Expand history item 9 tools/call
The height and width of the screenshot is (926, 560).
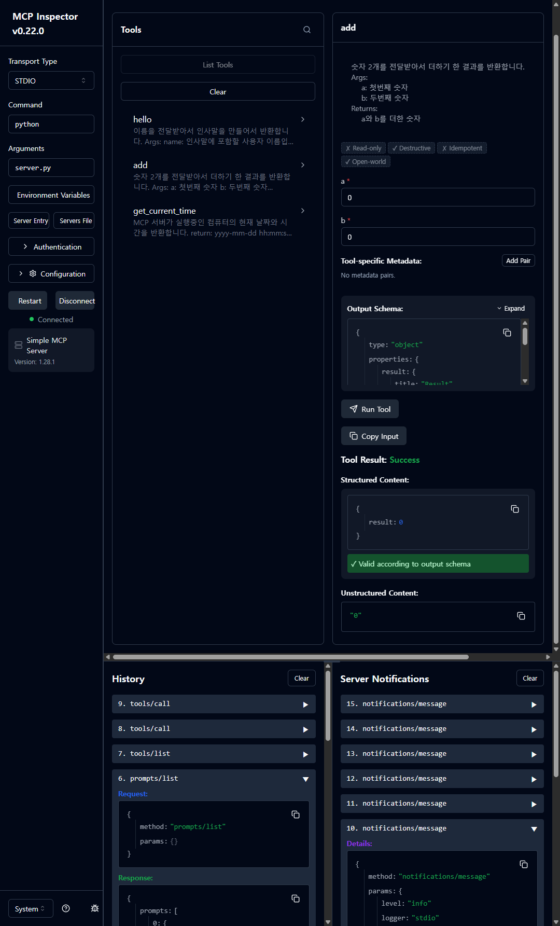[214, 704]
